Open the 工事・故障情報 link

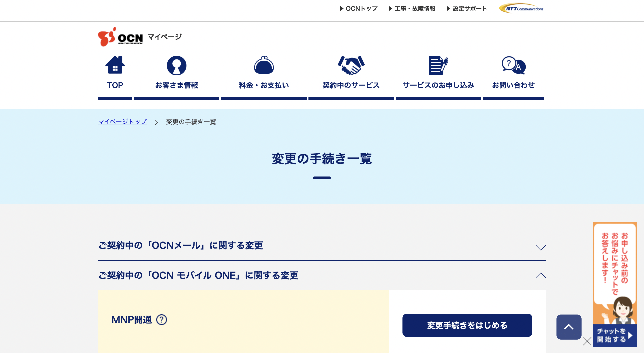coord(412,9)
